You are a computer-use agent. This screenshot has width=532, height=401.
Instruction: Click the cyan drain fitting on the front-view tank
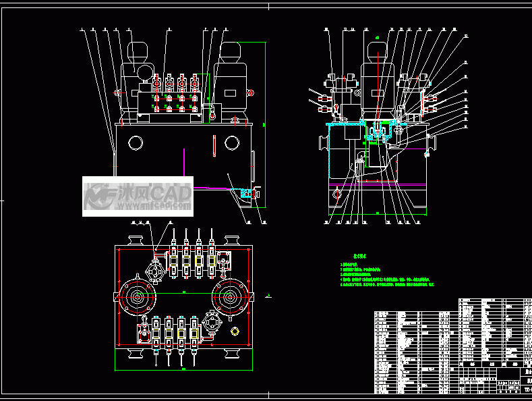pos(247,193)
